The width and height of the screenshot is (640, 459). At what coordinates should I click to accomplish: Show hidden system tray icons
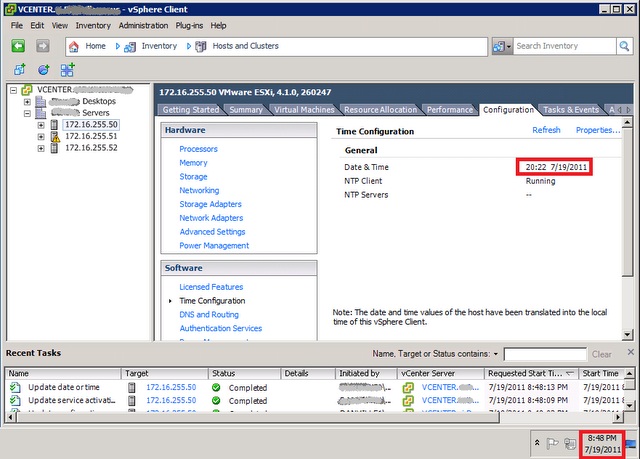pos(537,443)
